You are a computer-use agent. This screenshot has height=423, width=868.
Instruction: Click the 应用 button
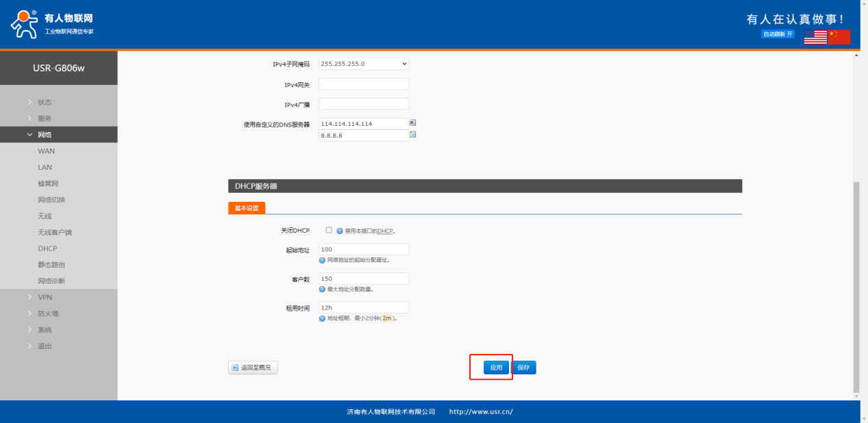(x=496, y=368)
